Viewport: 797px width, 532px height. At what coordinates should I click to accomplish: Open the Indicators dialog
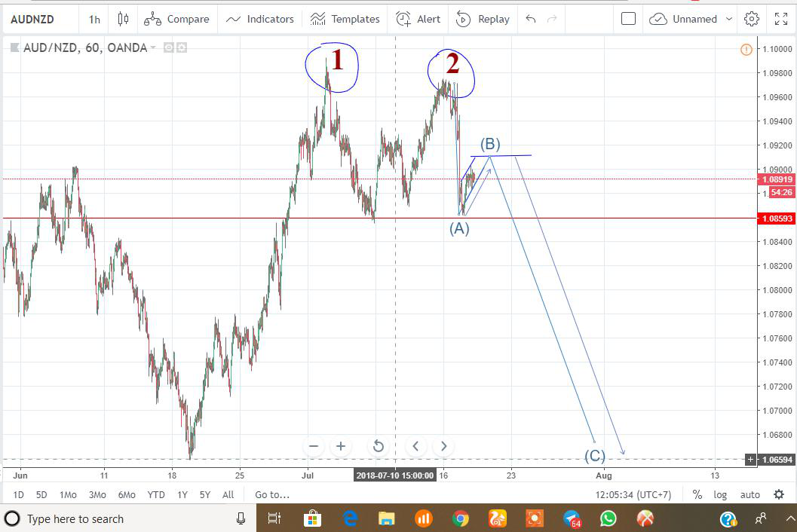tap(259, 20)
